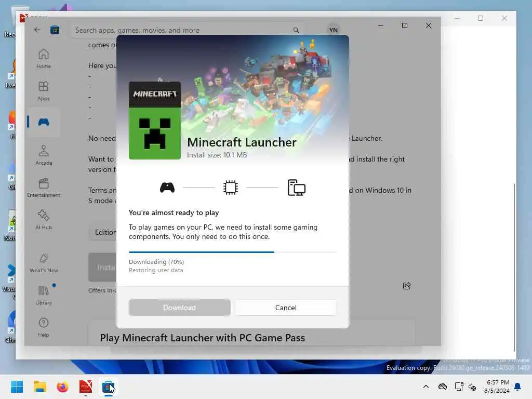Open the AI Hub section
The height and width of the screenshot is (399, 532).
[44, 220]
